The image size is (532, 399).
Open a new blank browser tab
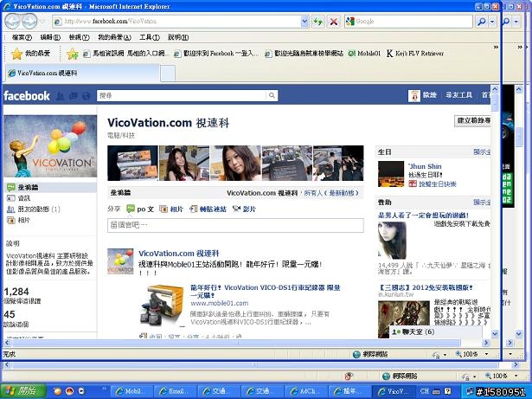168,74
